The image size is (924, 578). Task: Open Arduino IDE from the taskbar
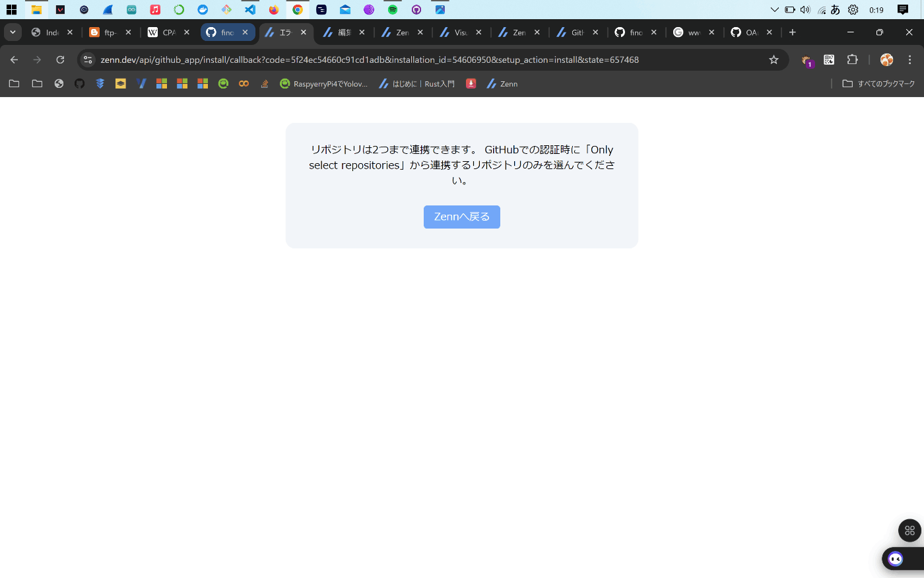click(x=131, y=10)
